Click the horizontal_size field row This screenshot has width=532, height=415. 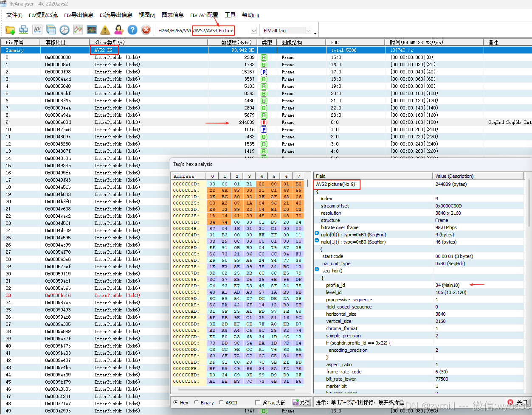coord(419,314)
